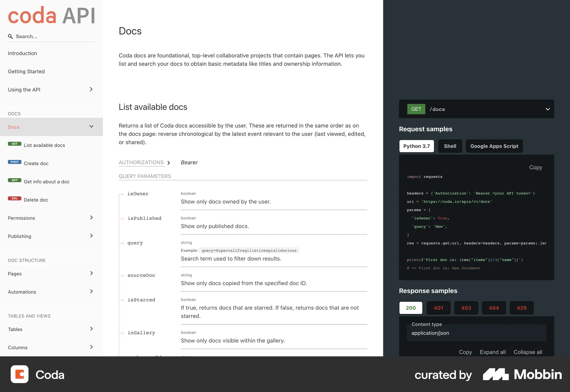Click the coda API logo at the top
Viewport: 570px width, 392px height.
[51, 15]
